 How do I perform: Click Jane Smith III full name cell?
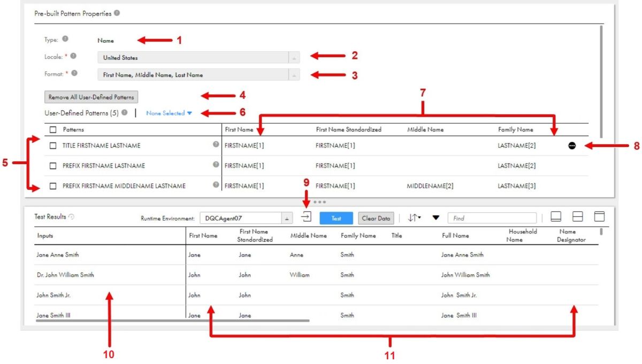[458, 315]
